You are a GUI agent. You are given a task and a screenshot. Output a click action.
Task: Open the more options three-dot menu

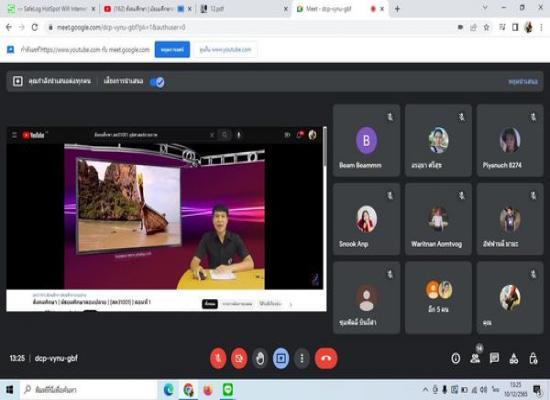302,358
